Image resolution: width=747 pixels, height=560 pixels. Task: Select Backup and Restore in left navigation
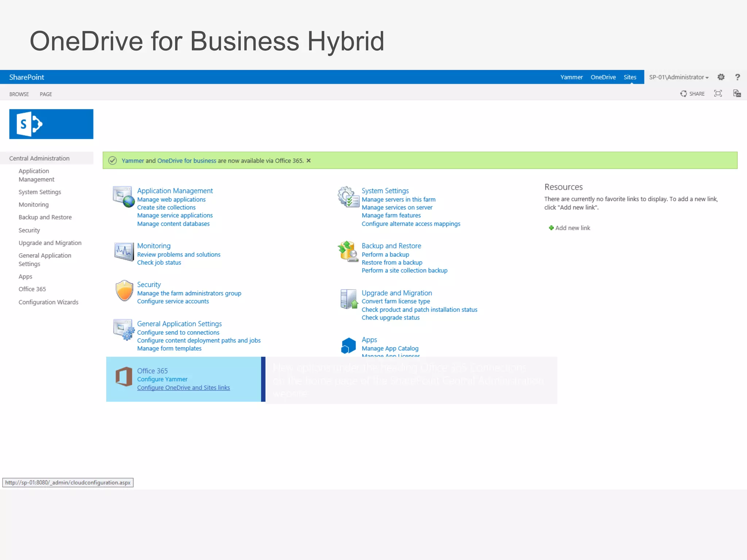pos(45,217)
